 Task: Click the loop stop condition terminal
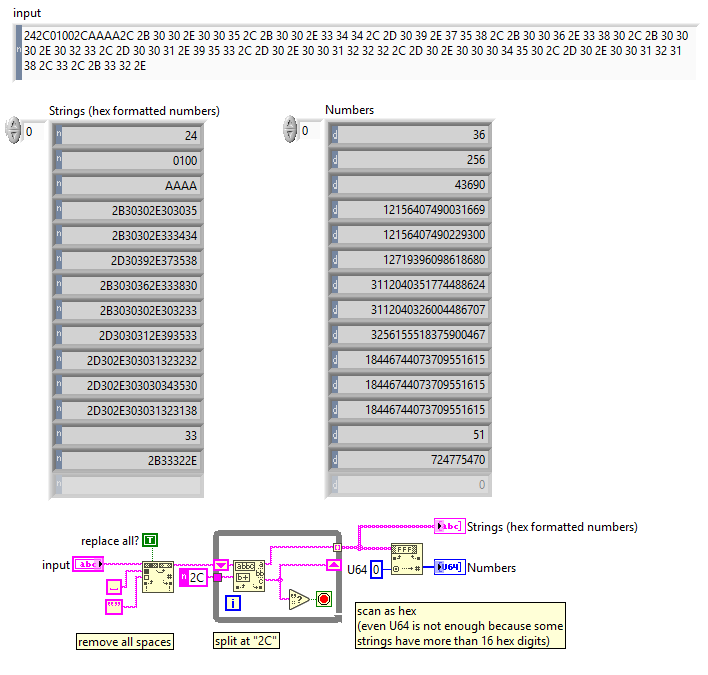click(x=324, y=599)
